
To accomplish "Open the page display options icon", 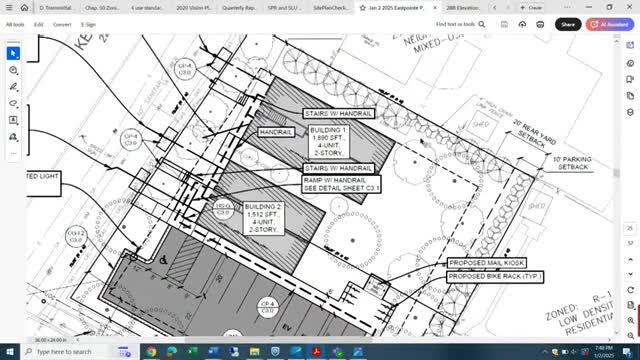I will pyautogui.click(x=630, y=305).
